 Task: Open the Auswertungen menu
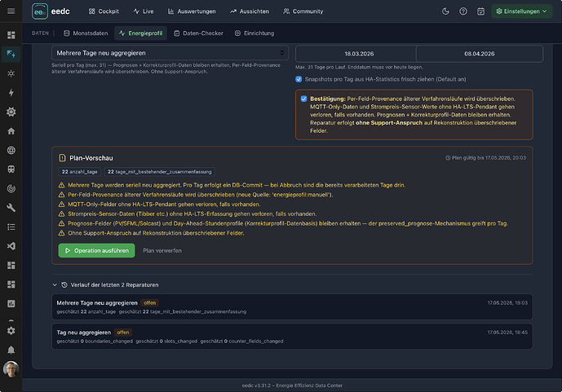[192, 11]
